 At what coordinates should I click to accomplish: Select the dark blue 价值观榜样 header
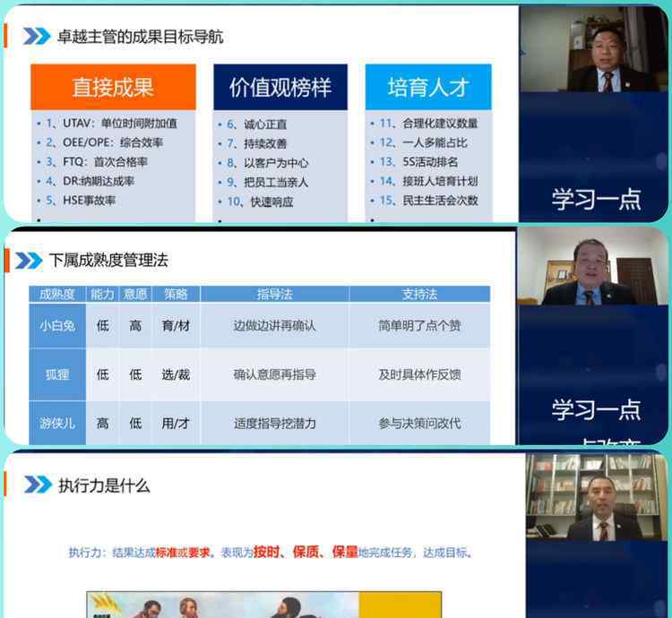point(280,87)
